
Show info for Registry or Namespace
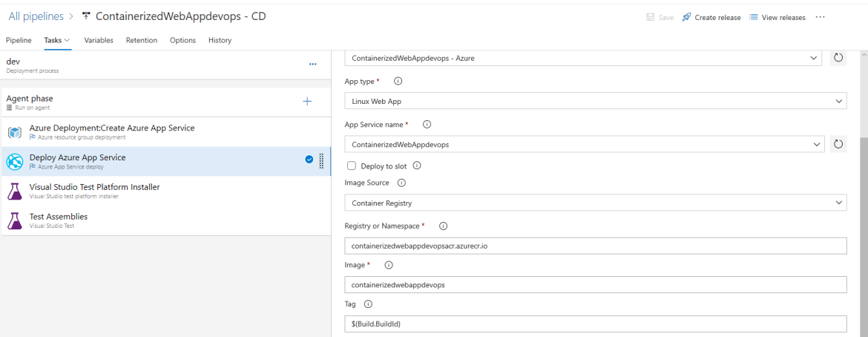pos(443,226)
